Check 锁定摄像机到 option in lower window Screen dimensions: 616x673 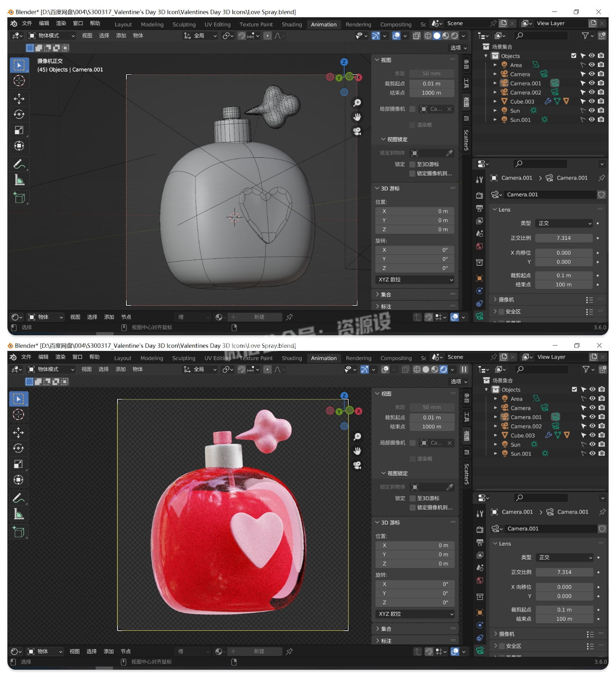click(413, 507)
